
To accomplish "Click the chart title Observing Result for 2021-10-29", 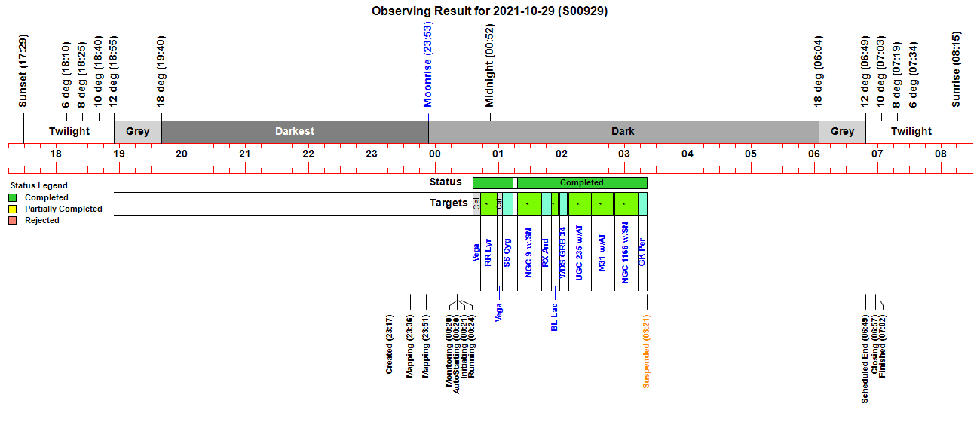I will (x=490, y=11).
